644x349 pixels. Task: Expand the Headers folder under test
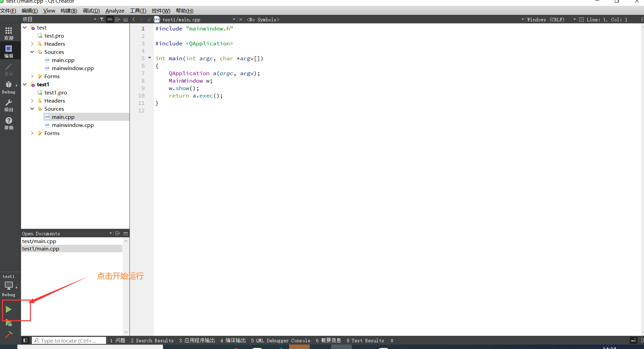tap(32, 44)
